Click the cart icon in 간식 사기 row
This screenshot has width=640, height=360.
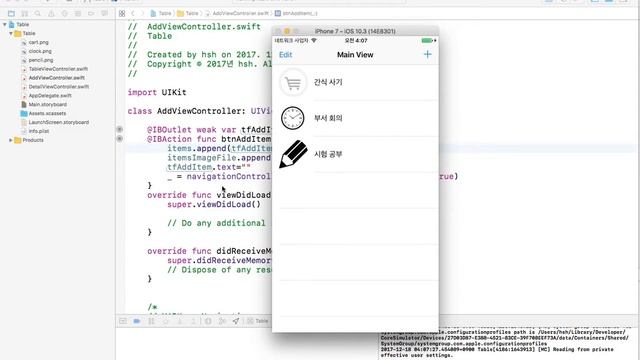click(293, 83)
